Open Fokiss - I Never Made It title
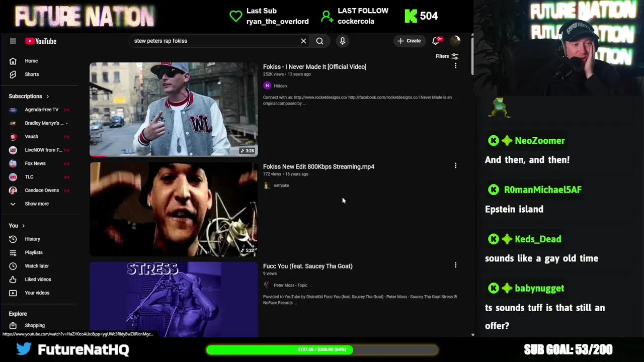This screenshot has height=362, width=644. (x=314, y=67)
